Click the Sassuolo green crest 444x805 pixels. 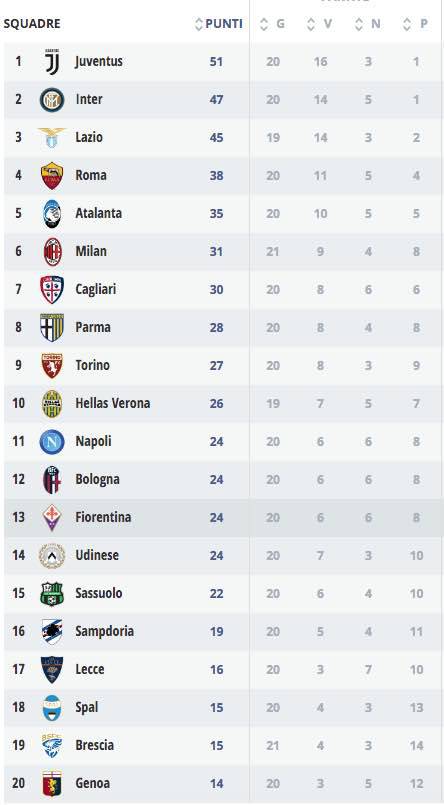52,593
